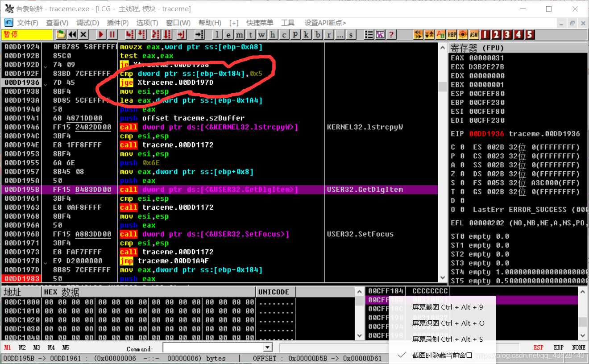Toggle 截图时隐藏当前窗口 checked option
This screenshot has width=589, height=364.
[442, 355]
